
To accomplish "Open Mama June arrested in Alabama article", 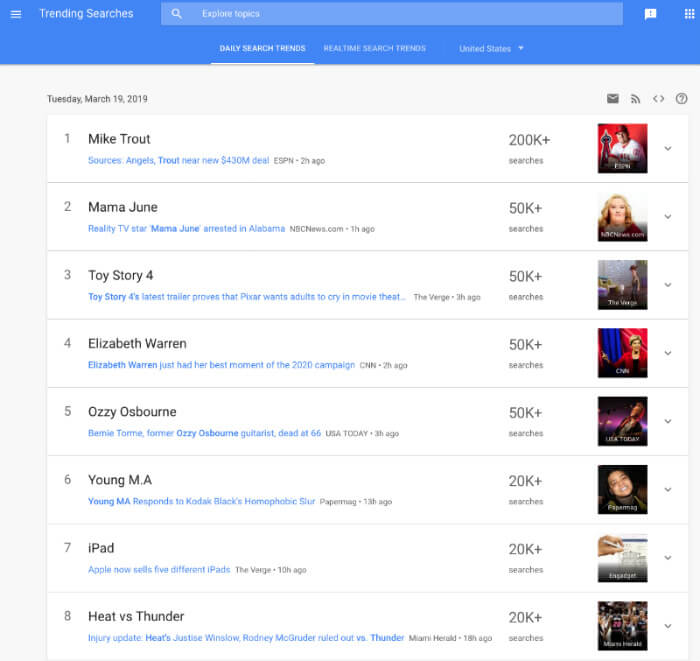I will pos(187,229).
